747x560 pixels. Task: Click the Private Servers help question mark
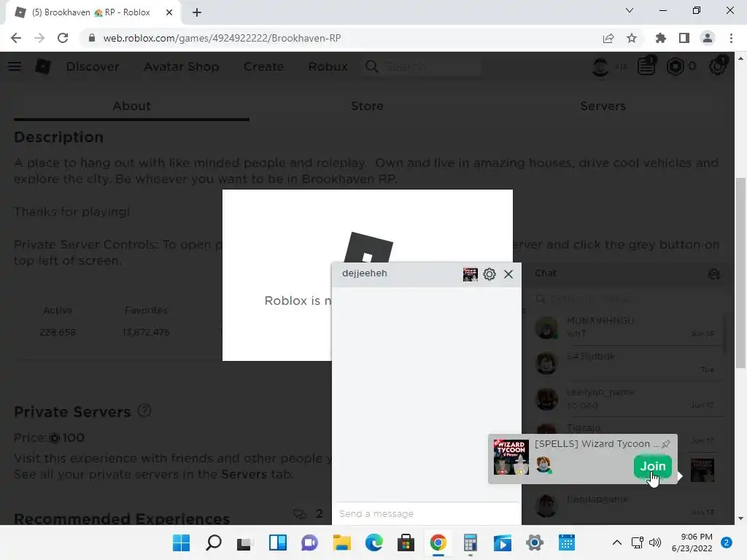click(144, 411)
